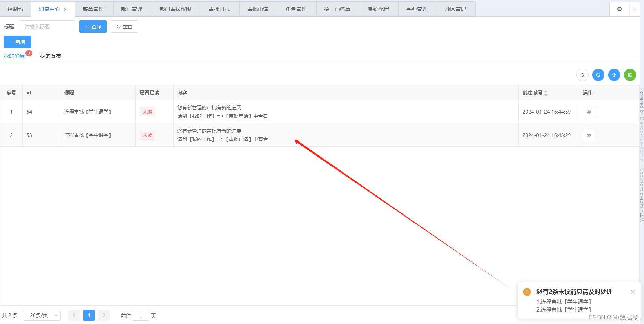This screenshot has height=324, width=644.
Task: Expand the tab options dropdown arrow in the top right
Action: coord(635,9)
